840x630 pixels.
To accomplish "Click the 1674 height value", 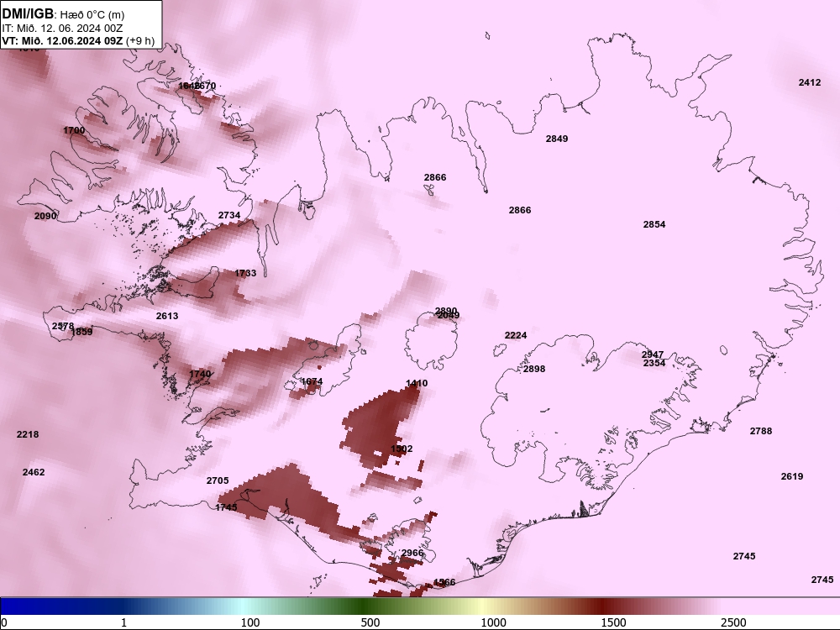I will click(x=312, y=382).
